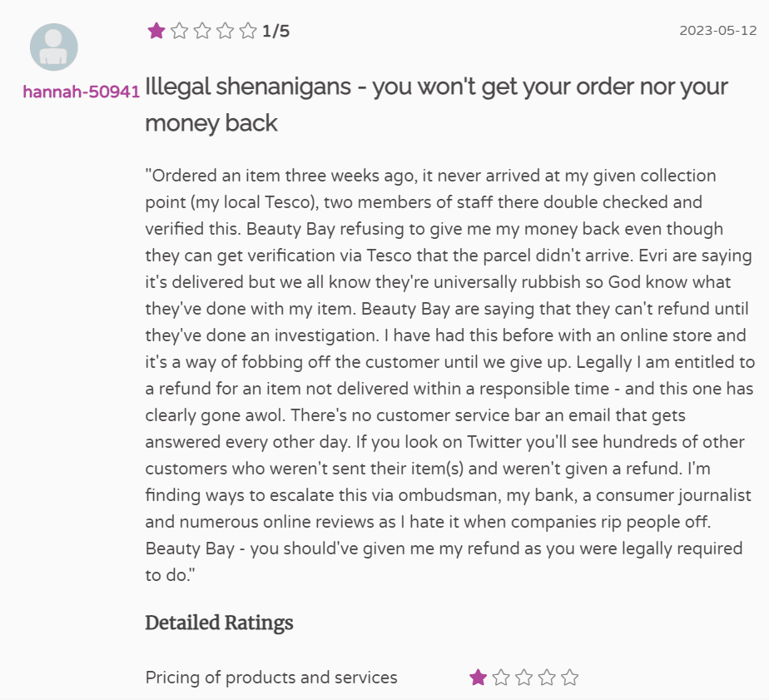This screenshot has height=700, width=769.
Task: Click the second star for Pricing rating
Action: tap(501, 678)
